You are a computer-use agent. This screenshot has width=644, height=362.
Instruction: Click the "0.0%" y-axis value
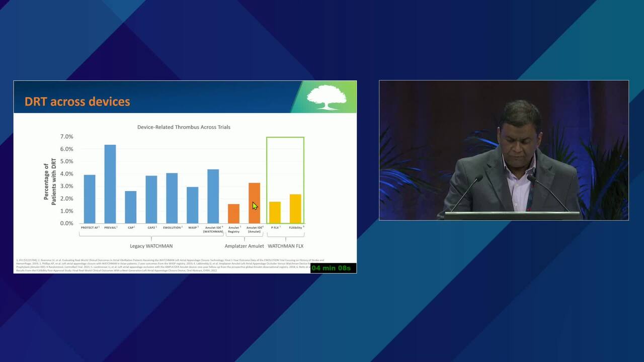67,223
